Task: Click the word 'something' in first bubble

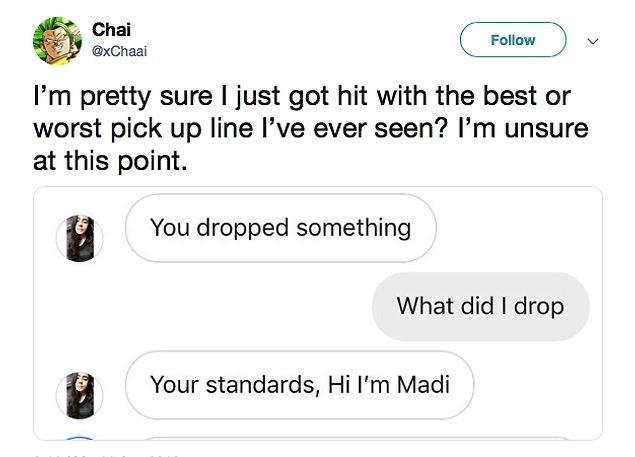Action: (x=354, y=228)
